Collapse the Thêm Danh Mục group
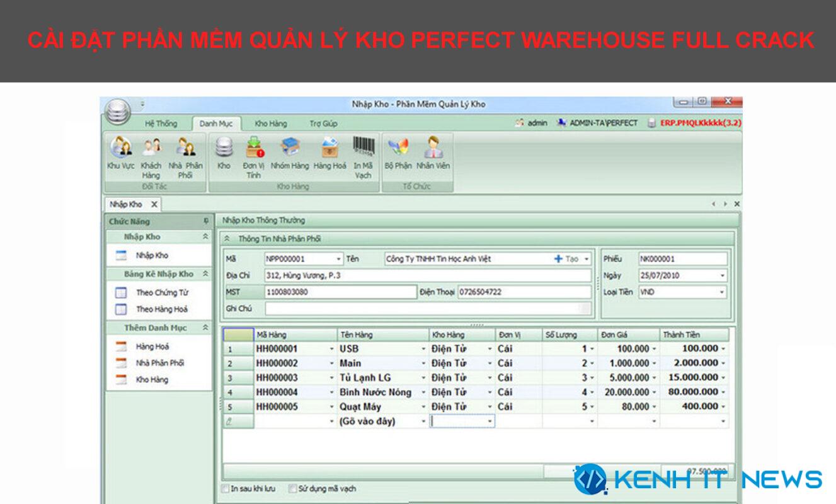The width and height of the screenshot is (836, 504). point(205,328)
